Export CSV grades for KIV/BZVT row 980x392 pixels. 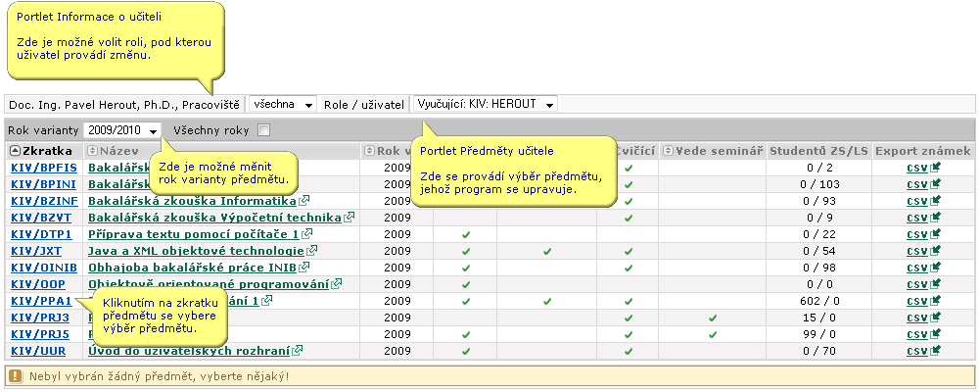point(923,218)
